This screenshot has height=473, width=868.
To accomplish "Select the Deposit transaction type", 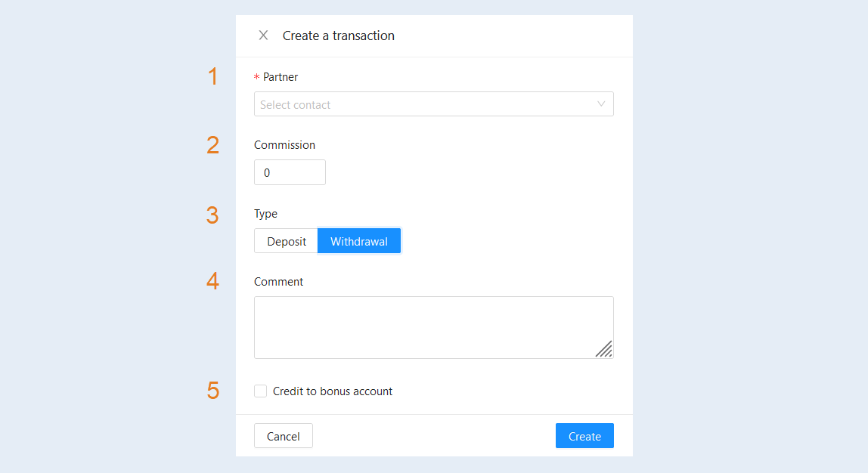I will tap(287, 241).
